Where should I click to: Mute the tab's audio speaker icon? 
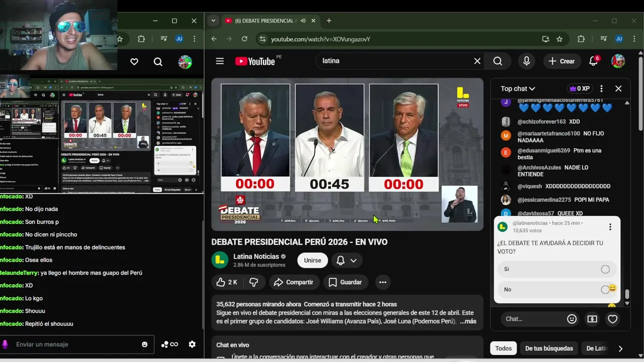tap(303, 21)
